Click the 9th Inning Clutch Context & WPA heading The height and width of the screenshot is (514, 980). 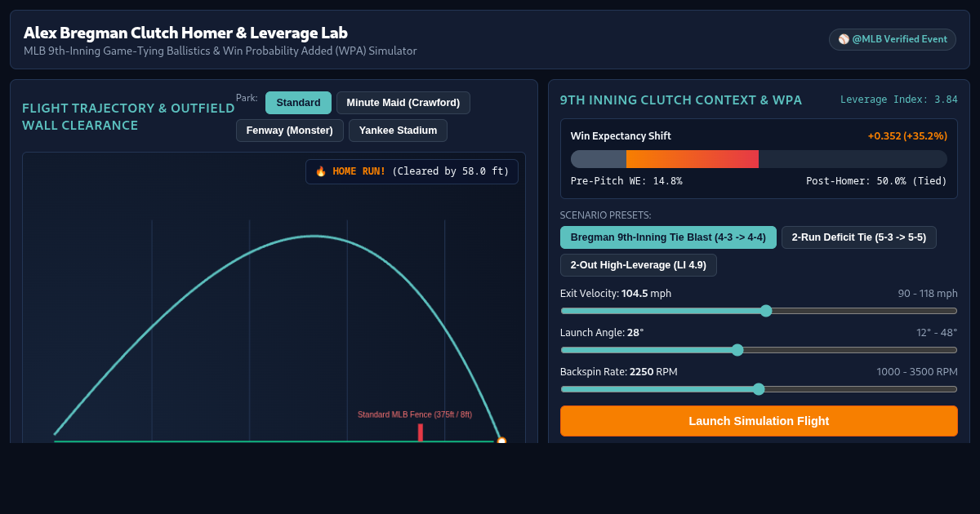(x=681, y=100)
